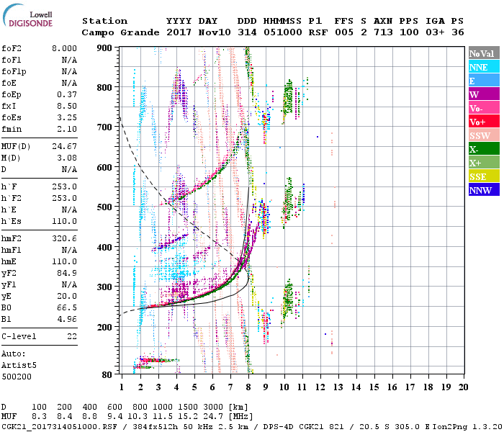The image size is (504, 432).
Task: Choose the X- dark green legend swatch
Action: pos(483,149)
